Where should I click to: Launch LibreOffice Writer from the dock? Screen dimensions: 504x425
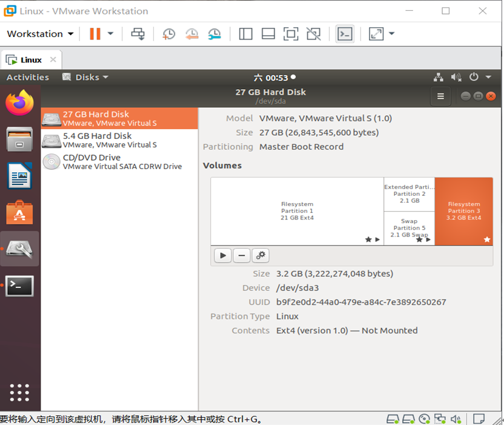(19, 176)
